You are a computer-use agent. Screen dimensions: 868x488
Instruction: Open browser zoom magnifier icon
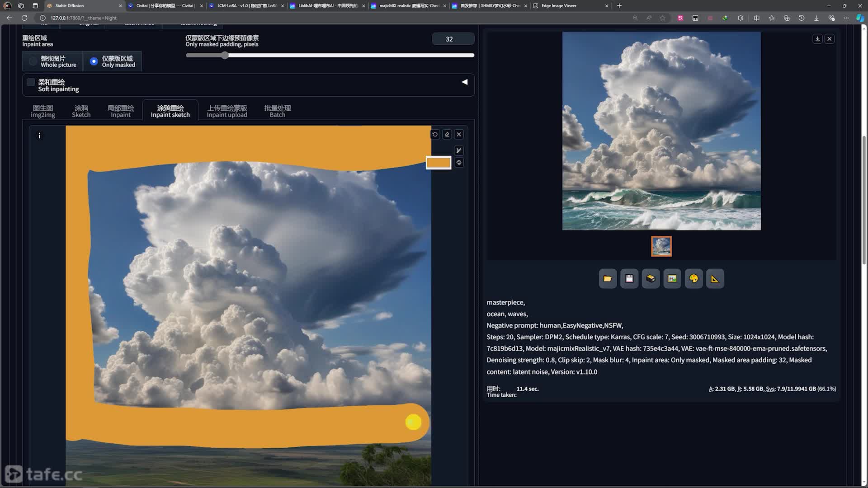point(635,18)
